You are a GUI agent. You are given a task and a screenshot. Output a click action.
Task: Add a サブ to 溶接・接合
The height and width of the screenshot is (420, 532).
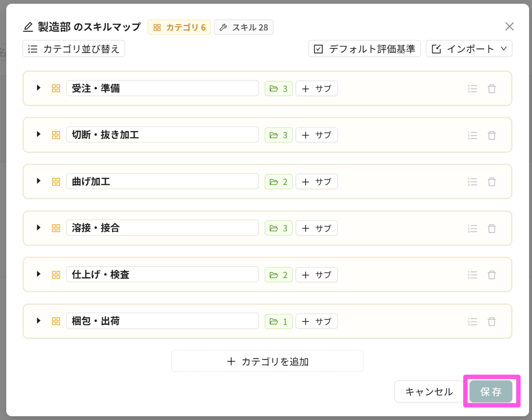316,228
